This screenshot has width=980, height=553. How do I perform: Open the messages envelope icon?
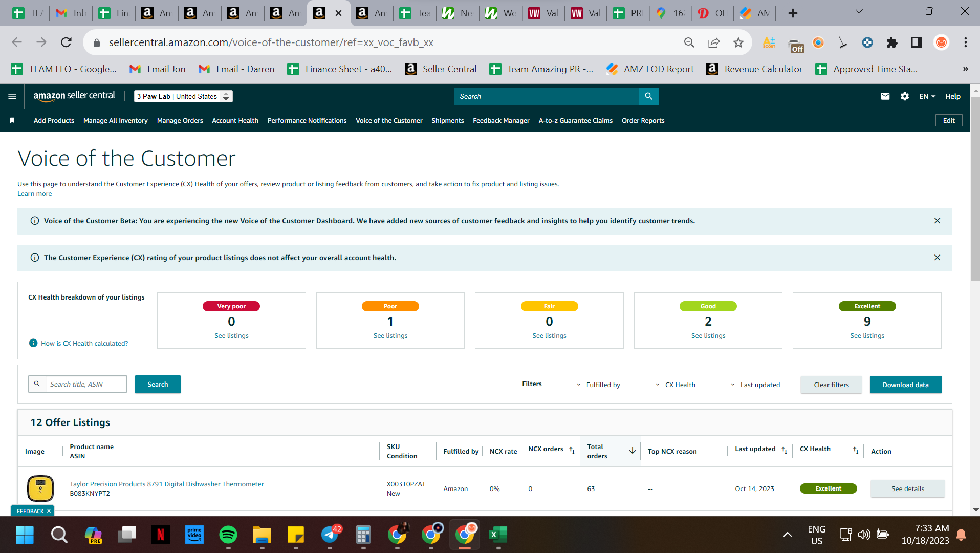point(885,96)
